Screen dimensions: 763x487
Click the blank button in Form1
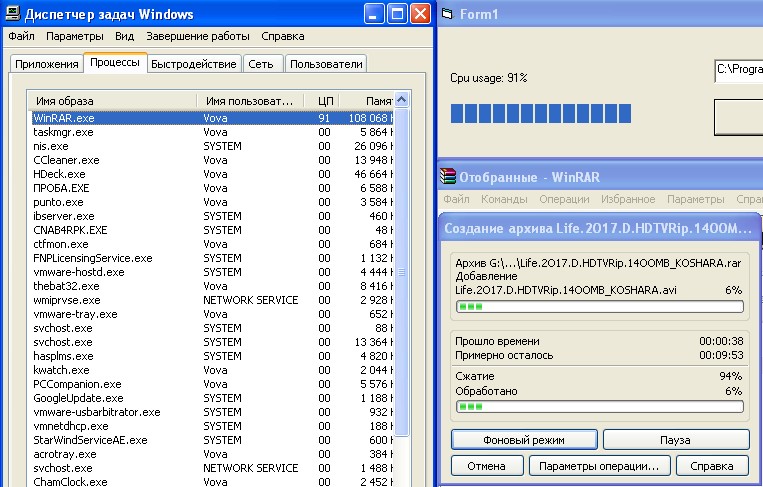click(738, 117)
